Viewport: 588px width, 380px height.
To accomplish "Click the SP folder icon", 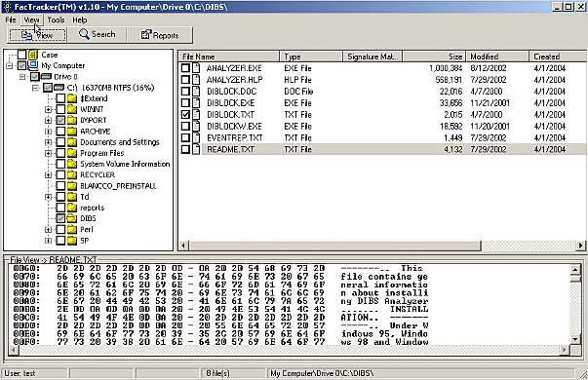I will click(x=72, y=241).
